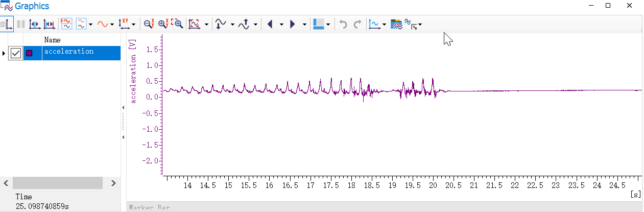Click the blue axis graph settings icon
This screenshot has width=644, height=212.
[374, 24]
